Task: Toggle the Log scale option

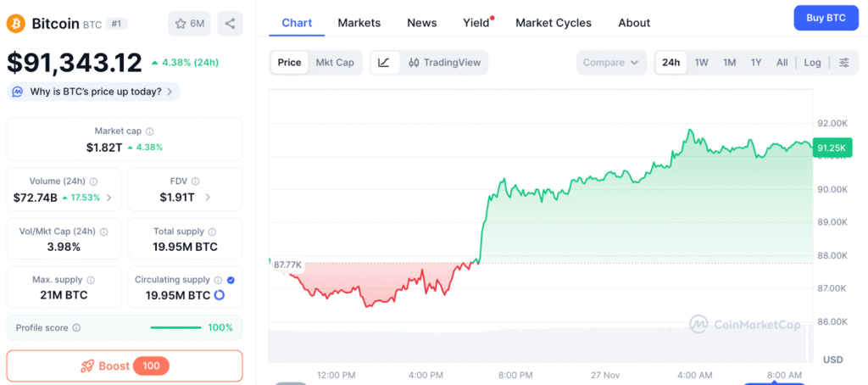Action: 812,63
